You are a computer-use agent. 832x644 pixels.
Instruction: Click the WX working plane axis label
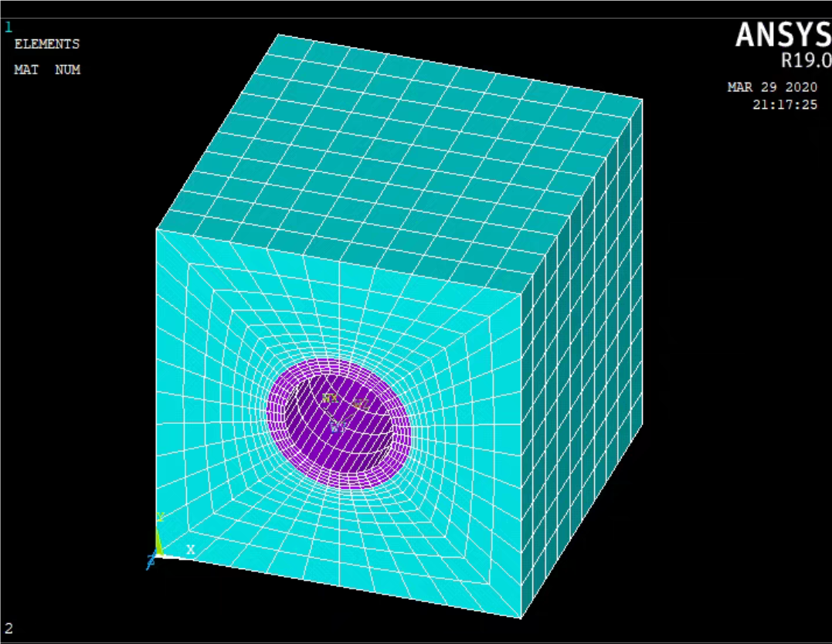(x=330, y=398)
